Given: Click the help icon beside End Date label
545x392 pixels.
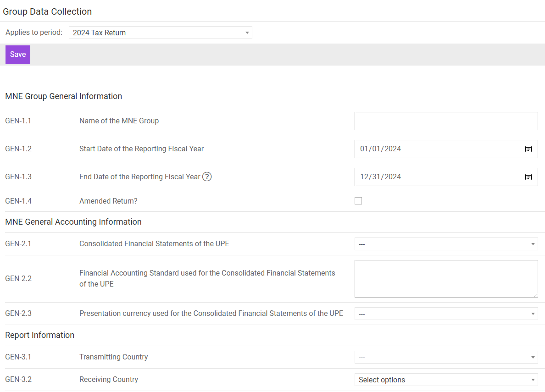Looking at the screenshot, I should coord(207,177).
